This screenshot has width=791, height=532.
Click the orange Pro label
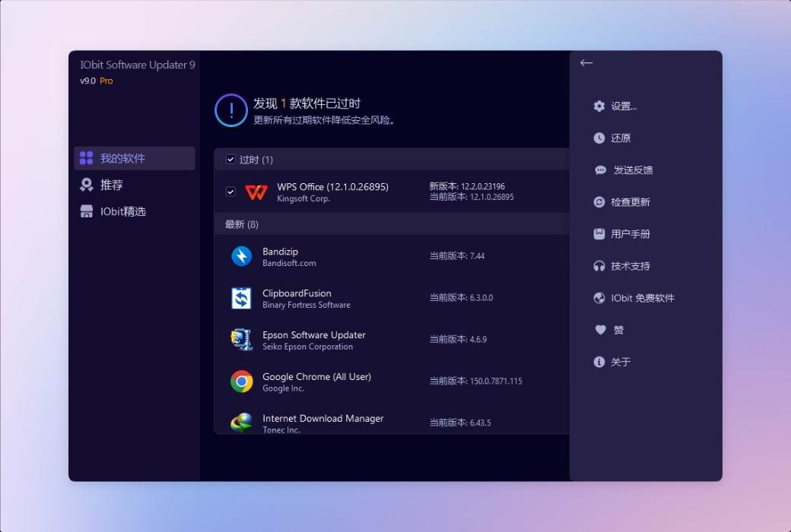coord(106,81)
